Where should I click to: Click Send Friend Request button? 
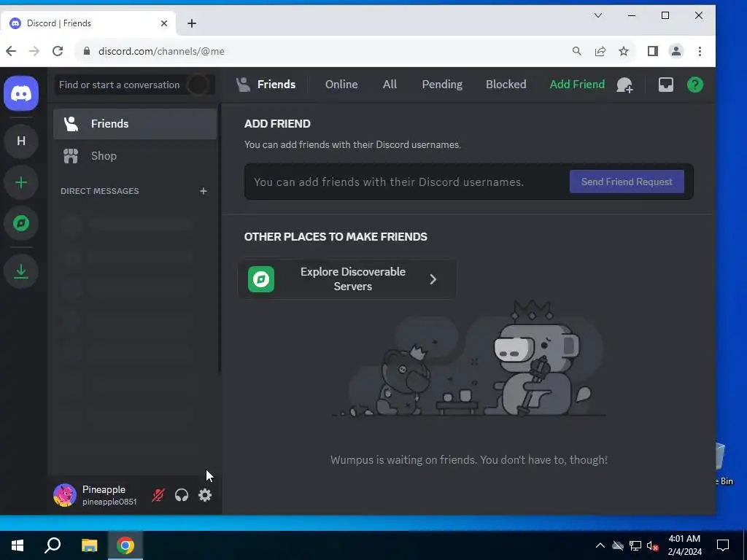627,182
